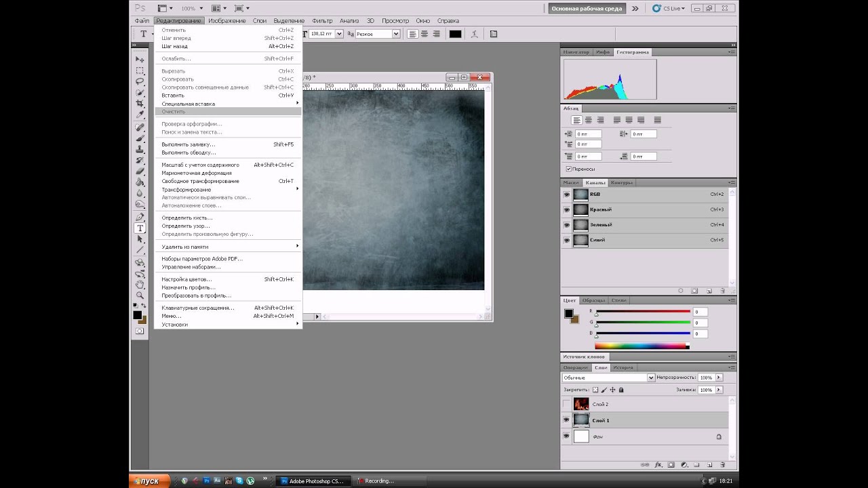
Task: Select the Path Selection tool
Action: tap(140, 239)
